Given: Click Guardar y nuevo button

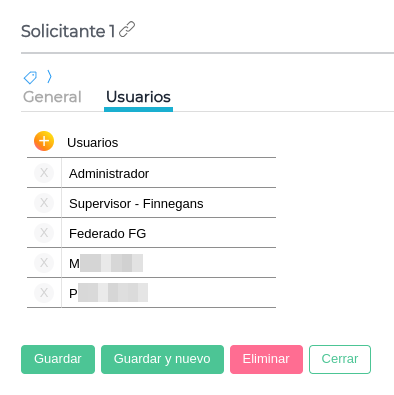Looking at the screenshot, I should pos(162,359).
